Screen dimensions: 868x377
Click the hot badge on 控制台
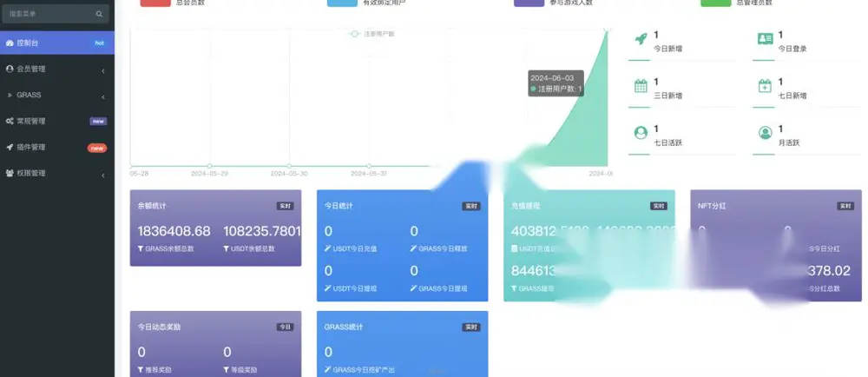[99, 43]
